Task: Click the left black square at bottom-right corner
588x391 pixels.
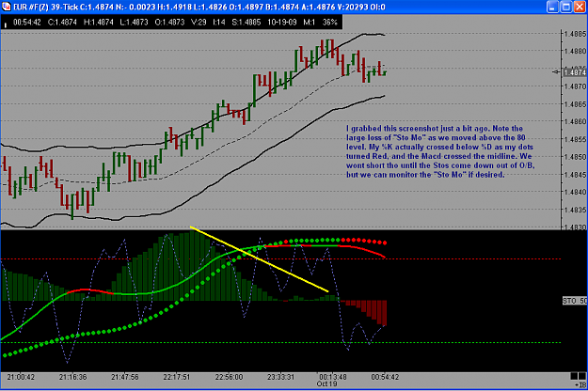Action: coord(574,376)
